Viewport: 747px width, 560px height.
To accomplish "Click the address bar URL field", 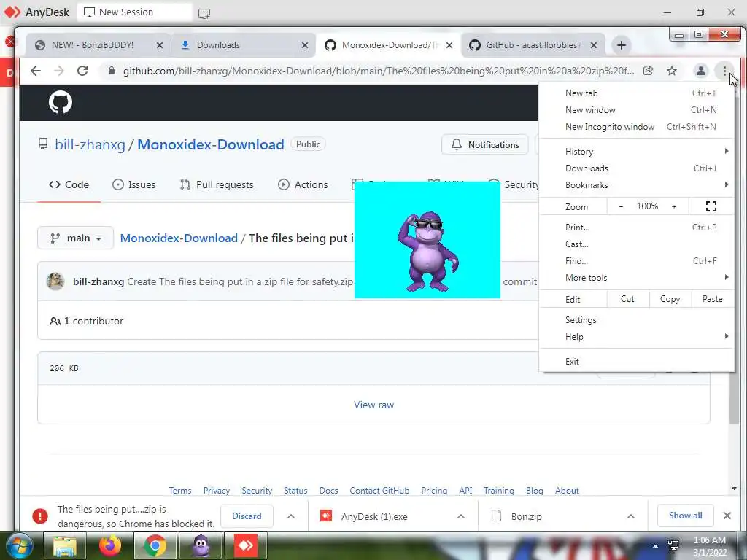I will pos(379,71).
